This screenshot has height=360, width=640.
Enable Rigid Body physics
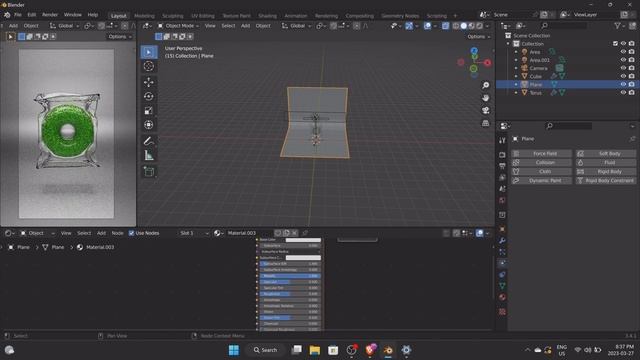(606, 171)
